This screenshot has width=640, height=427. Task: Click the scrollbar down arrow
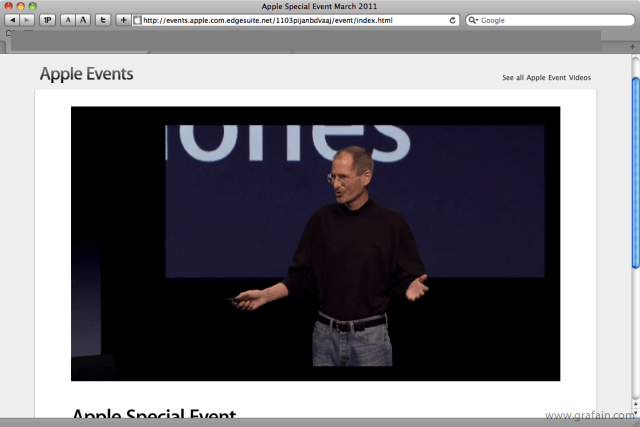click(636, 412)
